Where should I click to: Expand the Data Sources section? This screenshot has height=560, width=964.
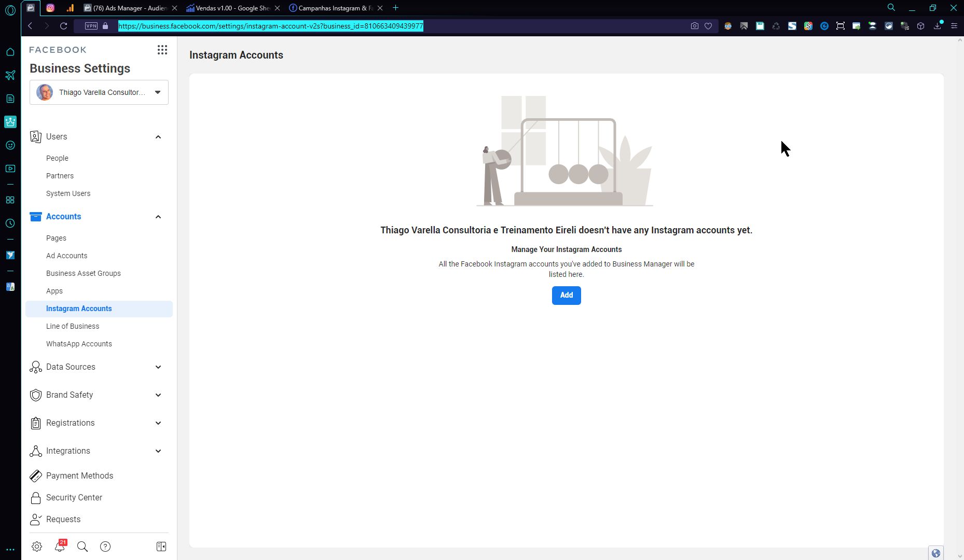pyautogui.click(x=158, y=367)
